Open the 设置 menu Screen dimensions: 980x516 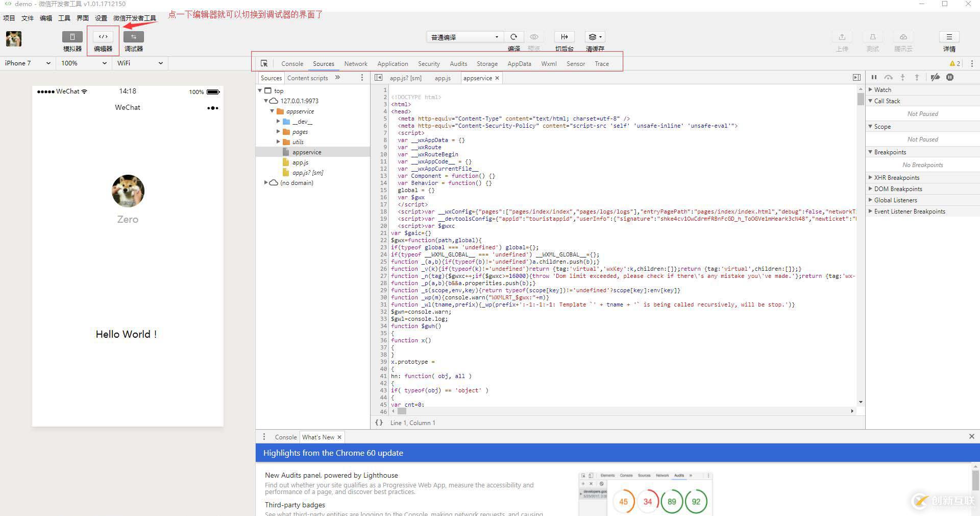pyautogui.click(x=101, y=18)
